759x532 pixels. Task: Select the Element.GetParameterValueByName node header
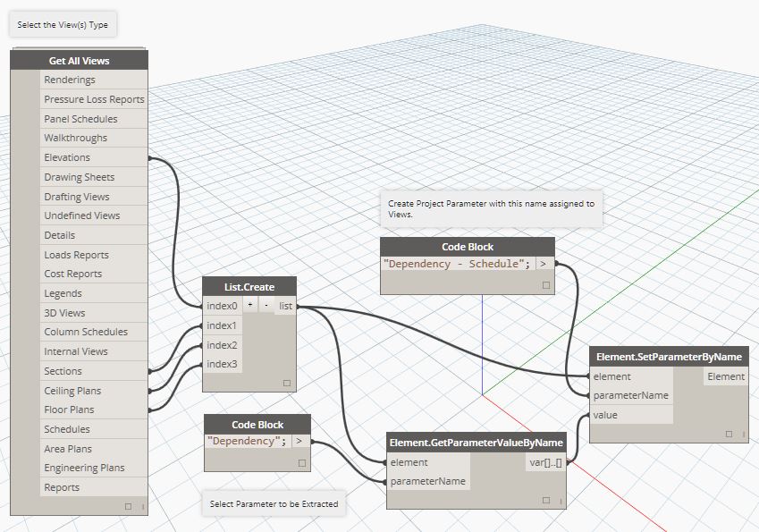point(476,443)
